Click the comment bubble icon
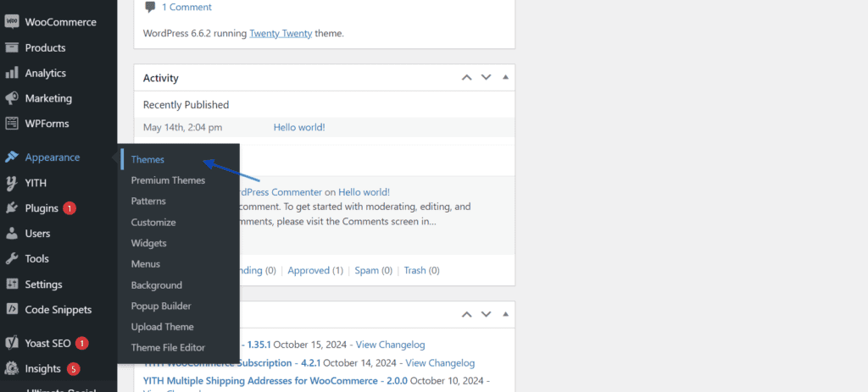Screen dimensions: 868x392 click(150, 7)
